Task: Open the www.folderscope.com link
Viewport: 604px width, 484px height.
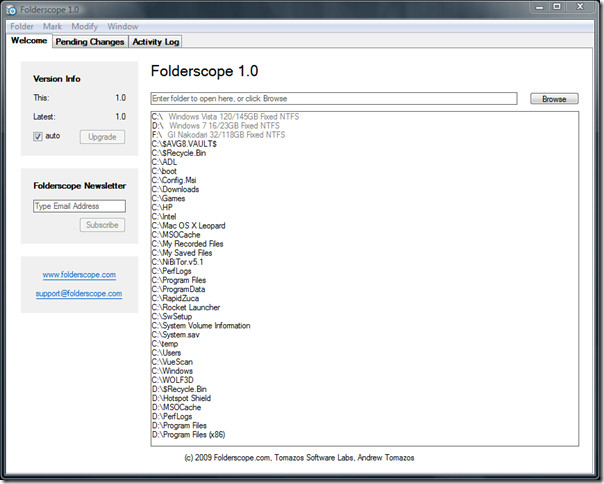Action: tap(79, 275)
